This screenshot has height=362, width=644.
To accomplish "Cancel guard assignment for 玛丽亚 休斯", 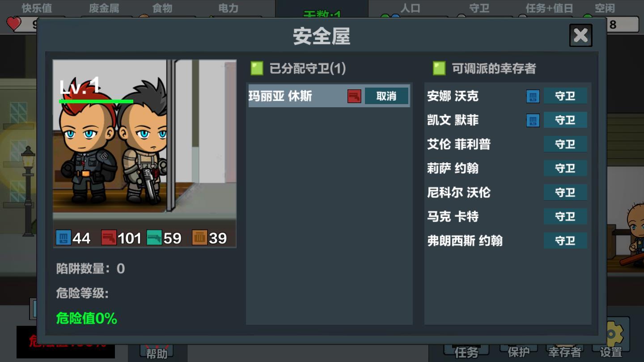I will coord(386,96).
